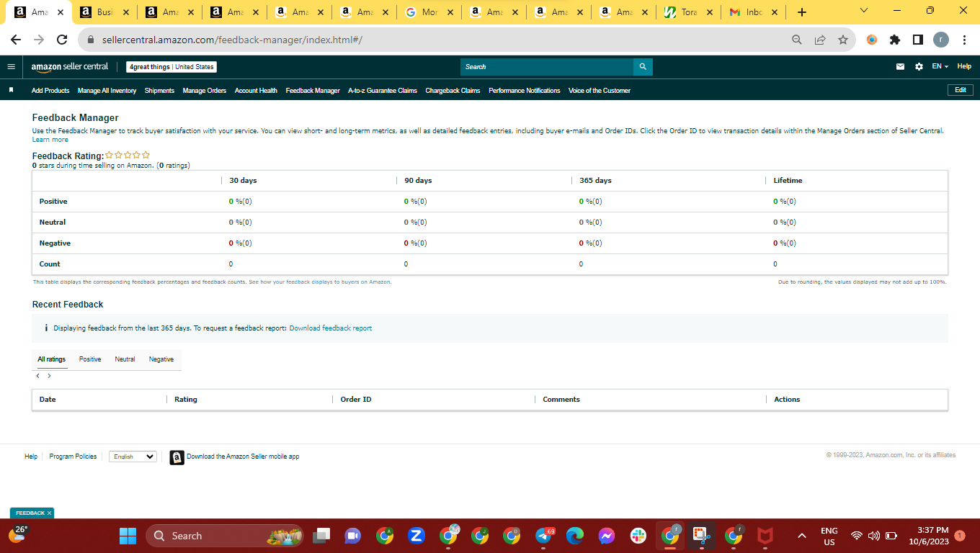
Task: Reload the page with the refresh icon
Action: 62,40
